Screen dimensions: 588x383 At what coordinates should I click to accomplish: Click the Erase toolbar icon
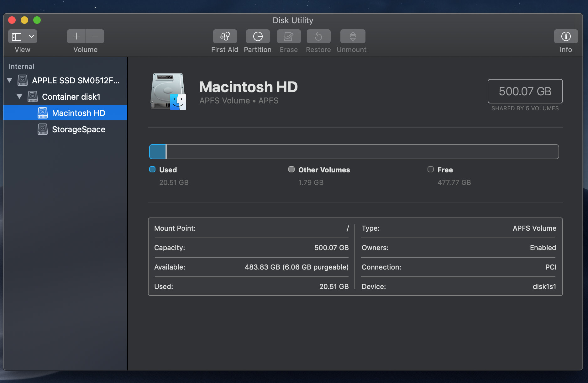(289, 36)
